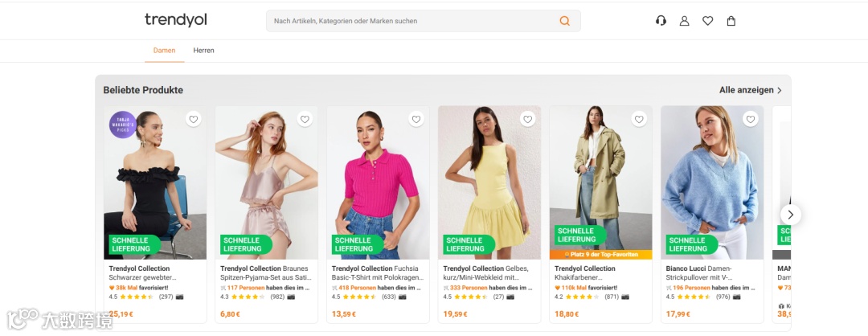This screenshot has height=336, width=868.
Task: Click Schnelle Lieferung badge on pajama set
Action: coord(246,244)
